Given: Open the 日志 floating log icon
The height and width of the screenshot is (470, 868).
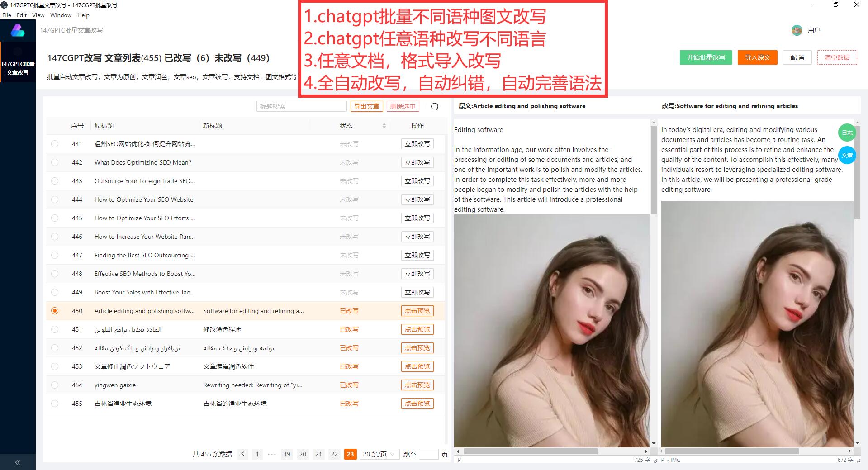Looking at the screenshot, I should 847,133.
